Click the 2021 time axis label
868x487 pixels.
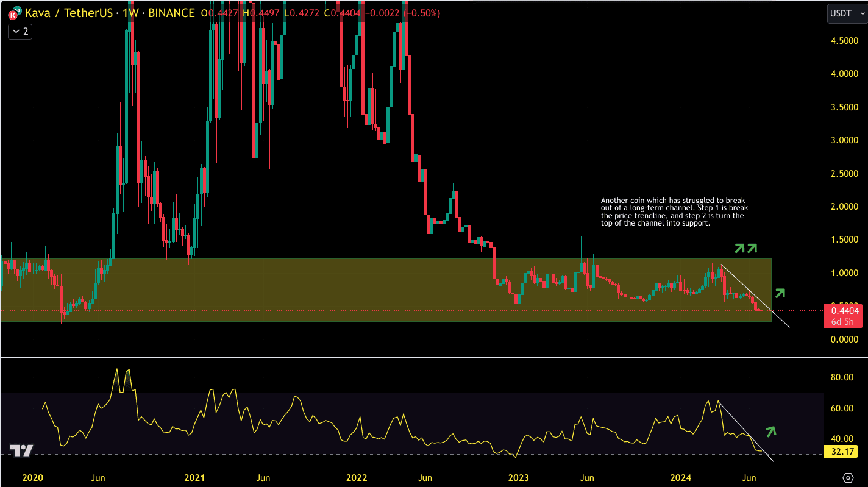tap(194, 478)
